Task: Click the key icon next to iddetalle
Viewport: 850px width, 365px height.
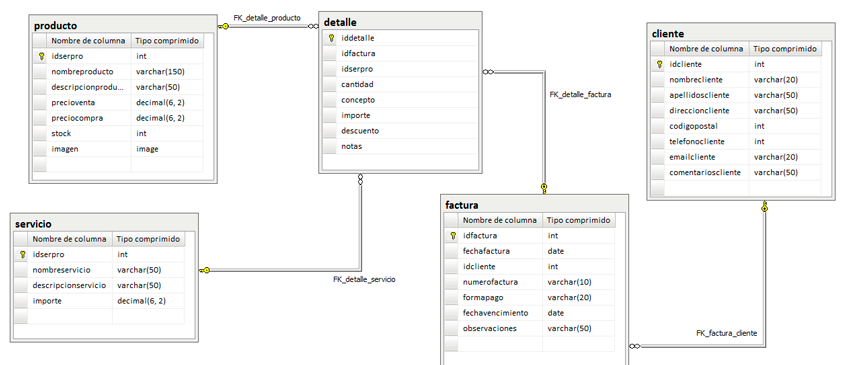Action: (x=332, y=38)
